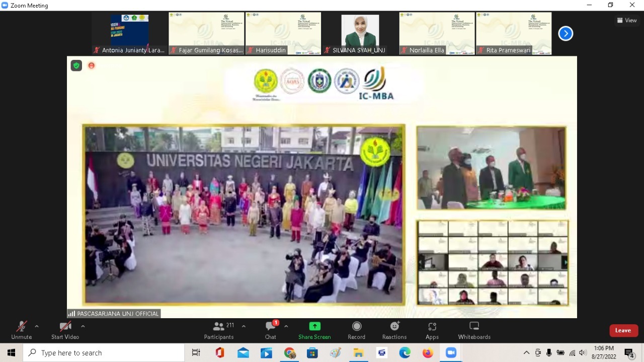Open the Chat panel with unread message
The height and width of the screenshot is (362, 644).
pyautogui.click(x=270, y=330)
